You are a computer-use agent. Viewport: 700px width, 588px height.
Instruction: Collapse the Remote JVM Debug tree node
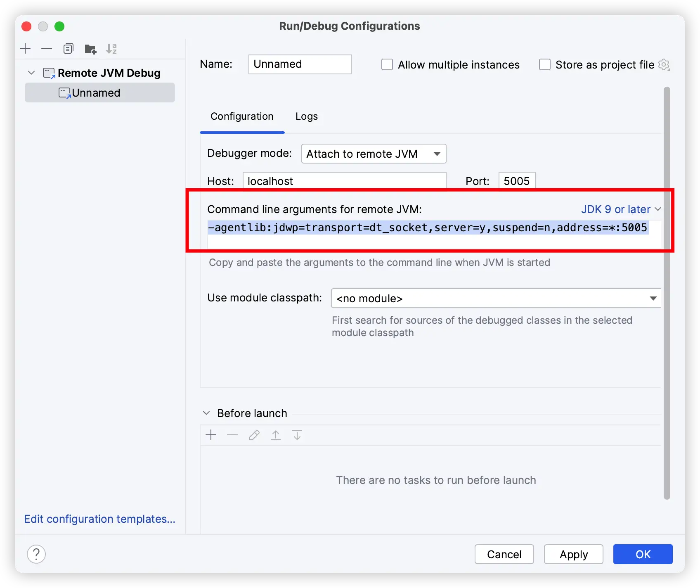click(31, 73)
